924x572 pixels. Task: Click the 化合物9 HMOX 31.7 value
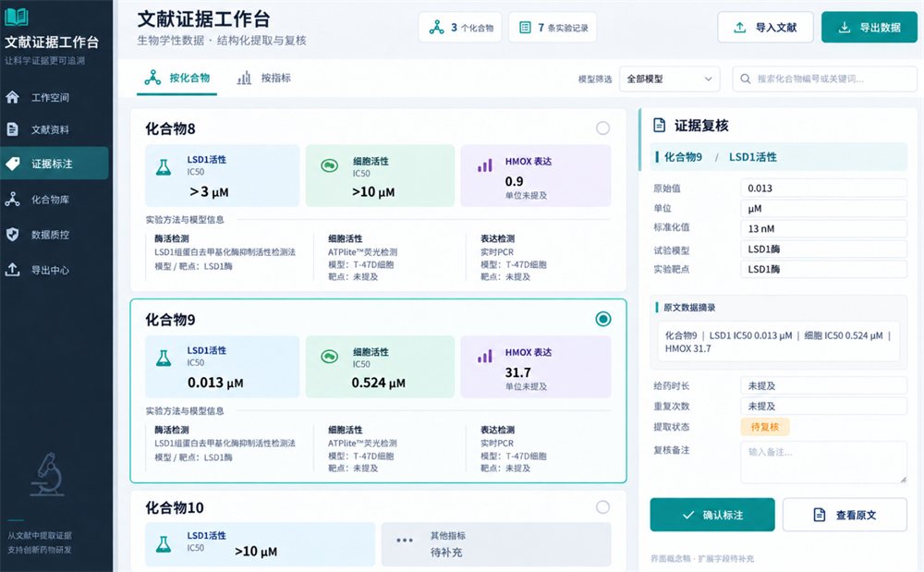[518, 373]
